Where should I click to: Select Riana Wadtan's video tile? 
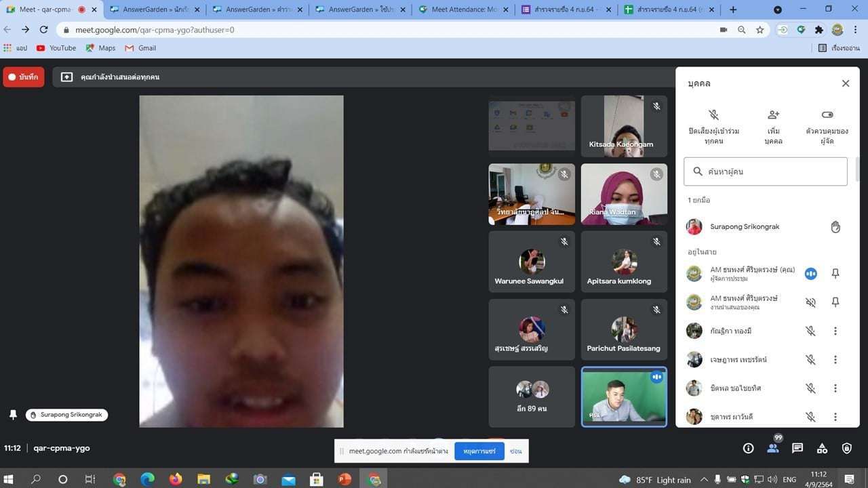[x=624, y=194]
